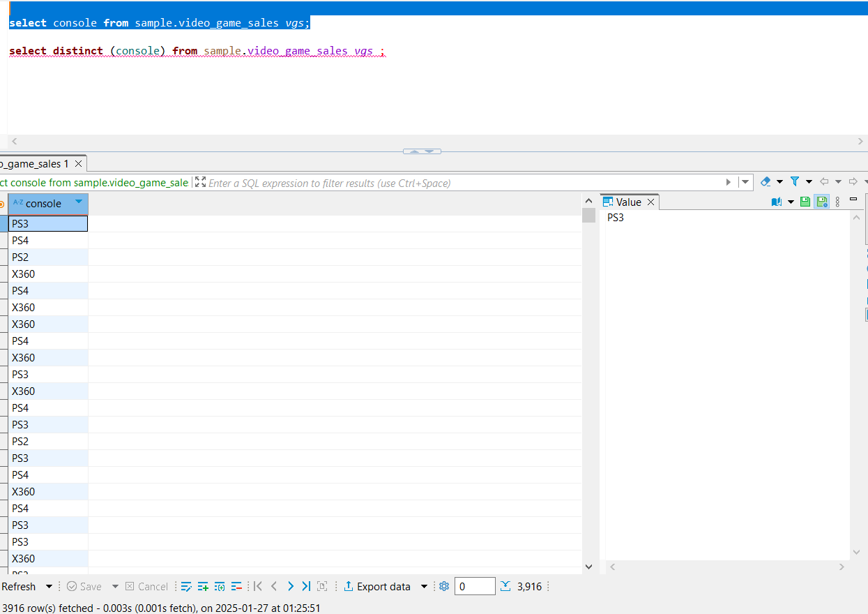Open the console column sort/filter arrow
This screenshot has width=868, height=614.
point(79,202)
